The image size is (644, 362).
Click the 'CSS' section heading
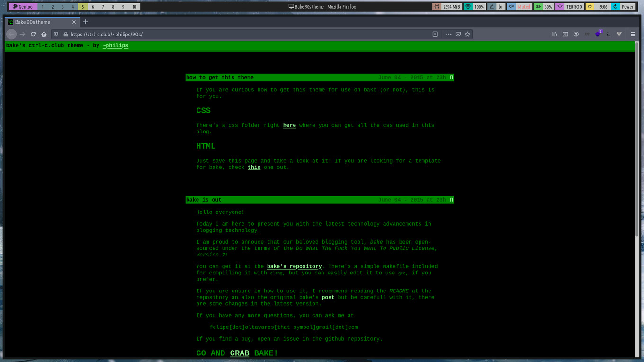click(x=204, y=111)
